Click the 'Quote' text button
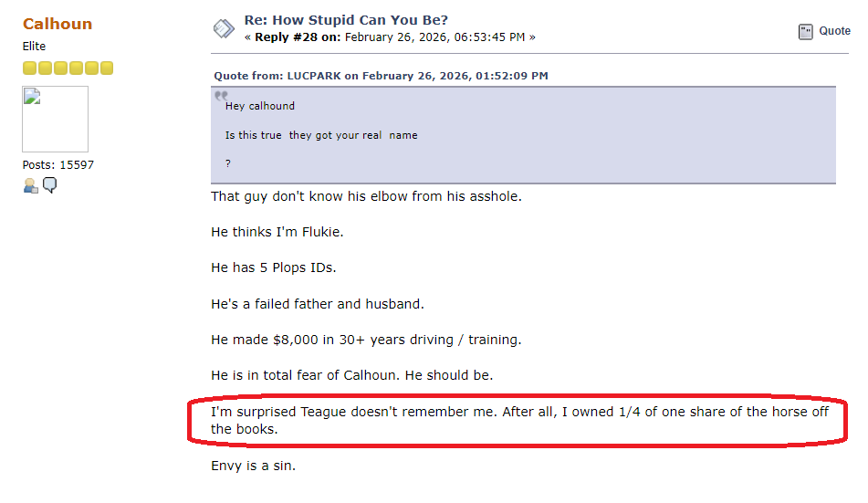 pyautogui.click(x=834, y=31)
